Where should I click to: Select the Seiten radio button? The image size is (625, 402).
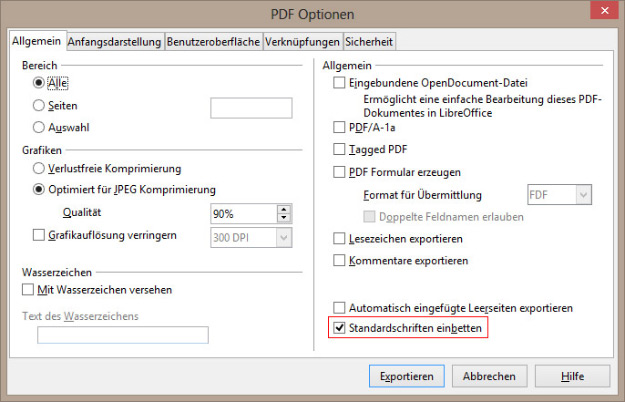(x=38, y=106)
